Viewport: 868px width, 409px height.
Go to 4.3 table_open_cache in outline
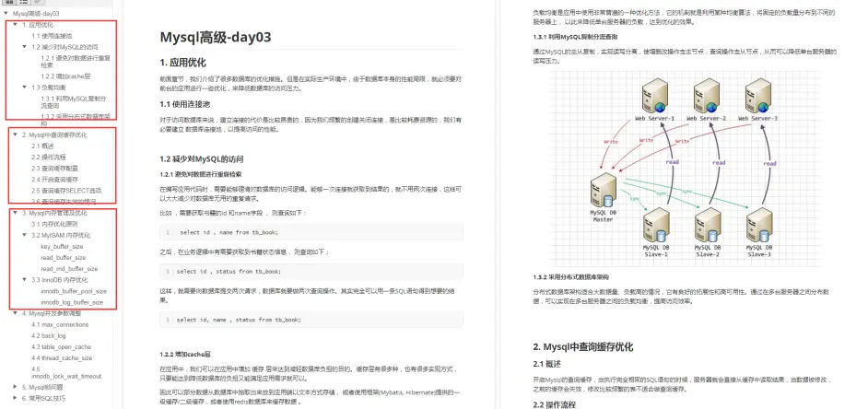61,347
